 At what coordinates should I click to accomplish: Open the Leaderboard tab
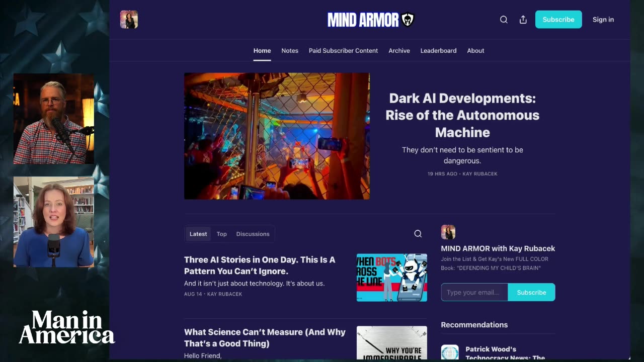point(438,51)
